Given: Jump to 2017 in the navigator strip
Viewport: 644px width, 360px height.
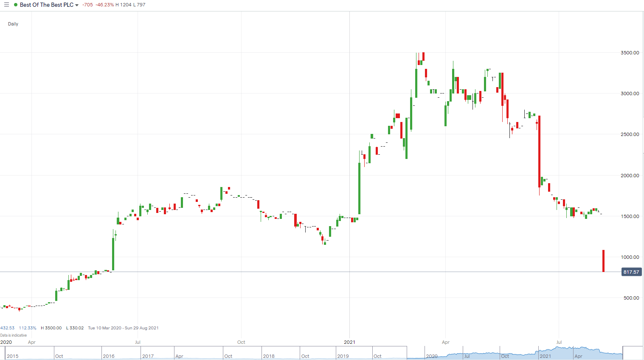Looking at the screenshot, I should (x=148, y=356).
